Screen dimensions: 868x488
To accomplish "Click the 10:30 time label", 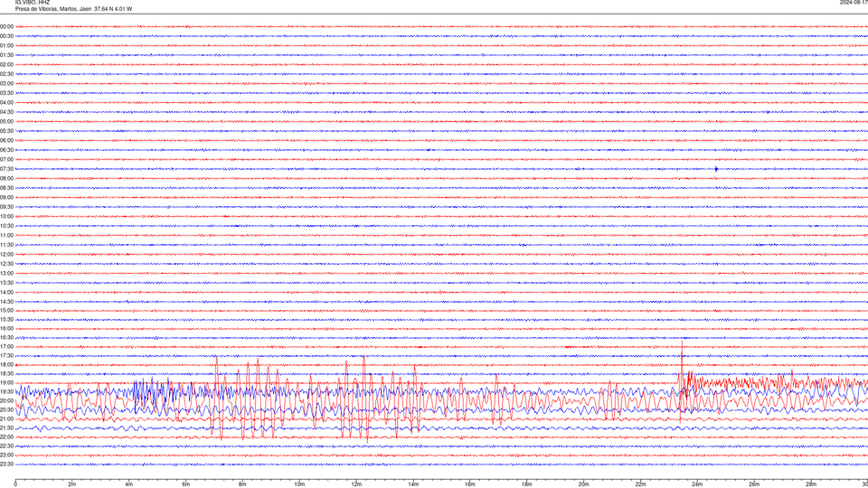I will pos(6,226).
